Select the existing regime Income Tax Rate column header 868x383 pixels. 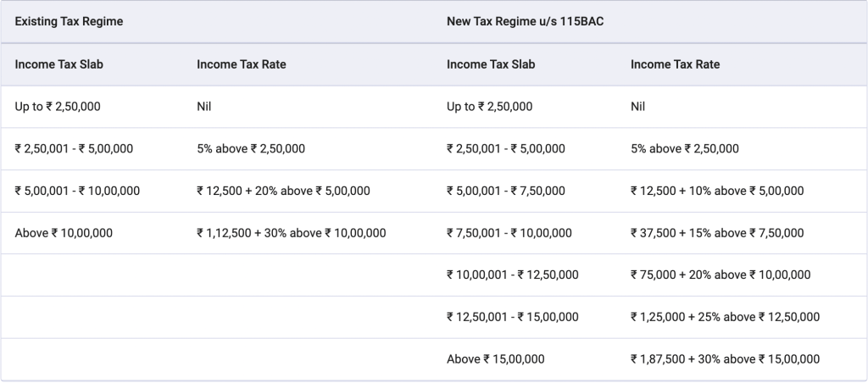242,64
